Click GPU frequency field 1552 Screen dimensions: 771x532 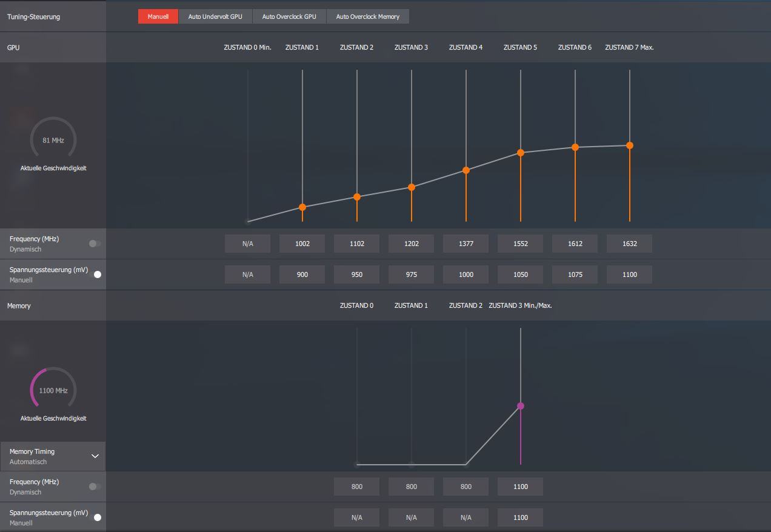521,244
